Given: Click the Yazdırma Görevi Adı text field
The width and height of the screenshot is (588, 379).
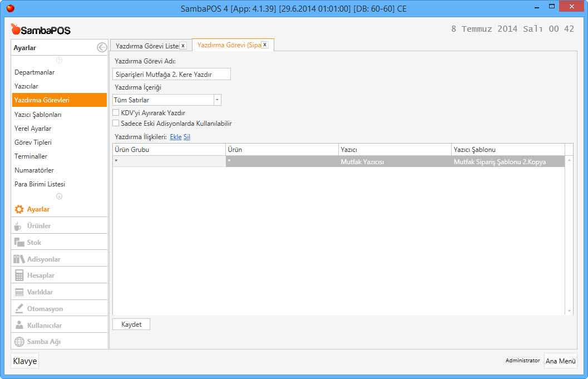Looking at the screenshot, I should click(x=171, y=75).
